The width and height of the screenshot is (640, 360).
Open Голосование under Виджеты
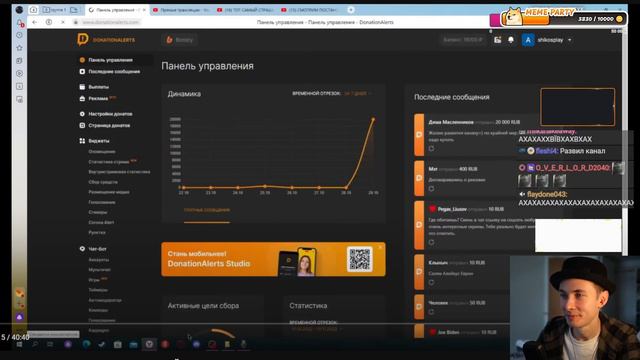(102, 202)
